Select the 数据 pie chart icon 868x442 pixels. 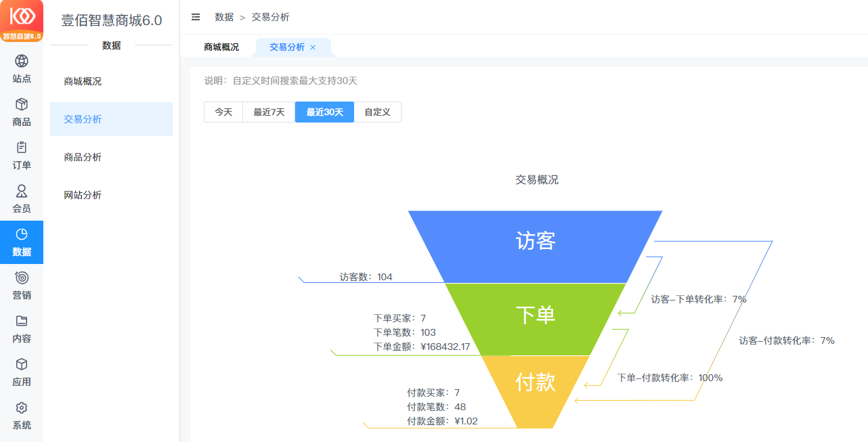pyautogui.click(x=22, y=234)
